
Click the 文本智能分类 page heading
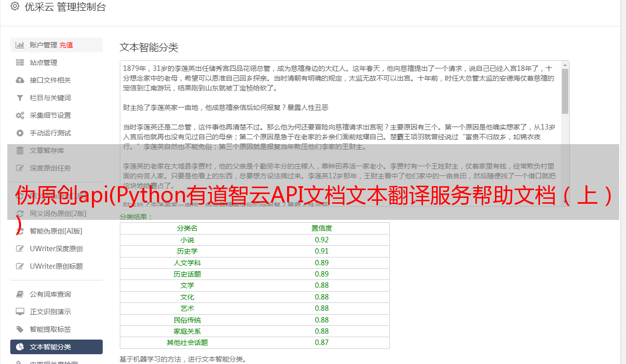[149, 47]
